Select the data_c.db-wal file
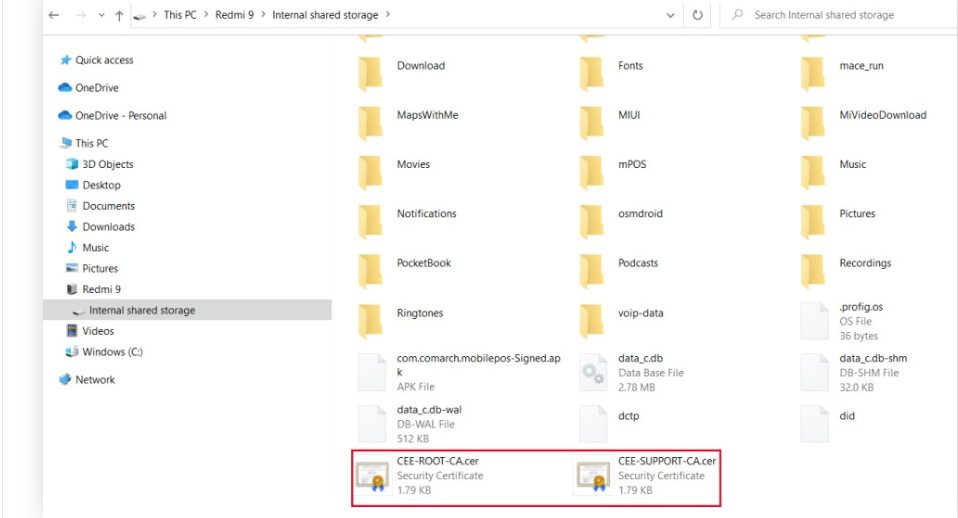This screenshot has width=958, height=518. [x=410, y=424]
